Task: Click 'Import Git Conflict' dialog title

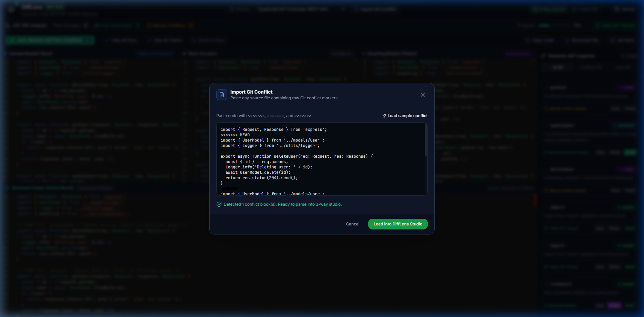Action: pos(251,92)
